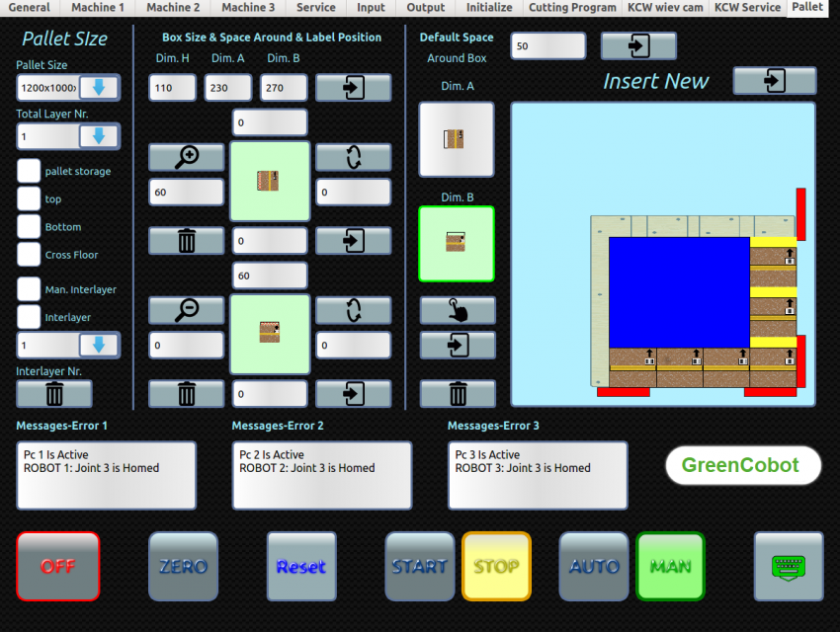Hit the Reset button
The height and width of the screenshot is (632, 840).
coord(301,566)
